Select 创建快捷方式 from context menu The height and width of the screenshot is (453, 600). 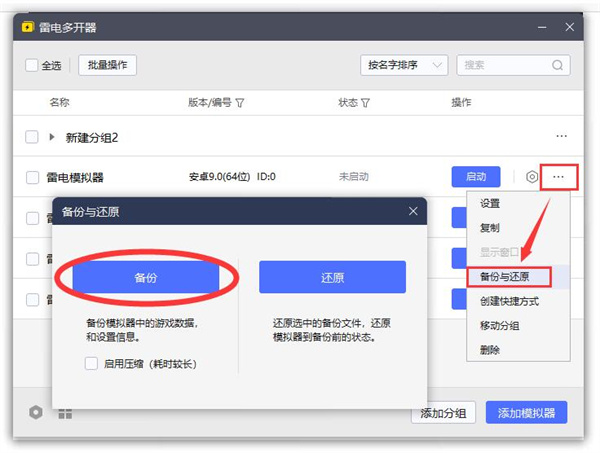click(518, 301)
